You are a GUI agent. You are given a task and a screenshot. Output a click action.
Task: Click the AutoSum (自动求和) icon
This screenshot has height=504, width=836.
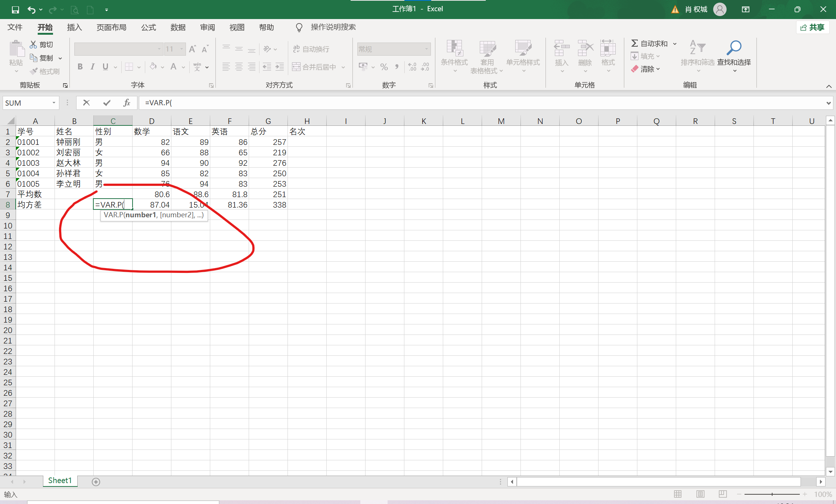(634, 43)
